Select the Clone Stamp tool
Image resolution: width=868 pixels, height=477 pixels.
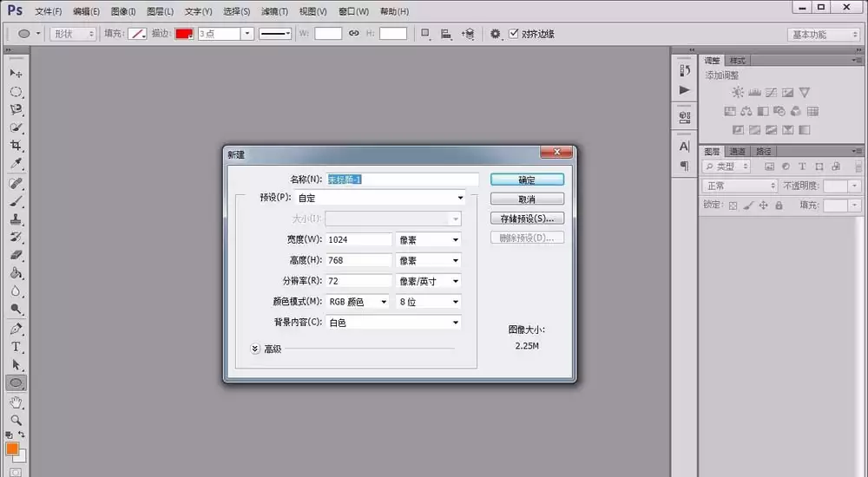[x=16, y=219]
